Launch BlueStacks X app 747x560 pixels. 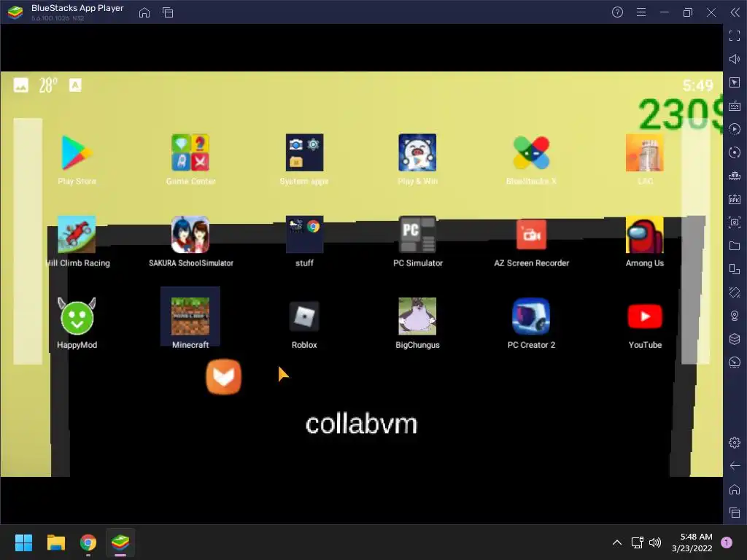[x=531, y=153]
